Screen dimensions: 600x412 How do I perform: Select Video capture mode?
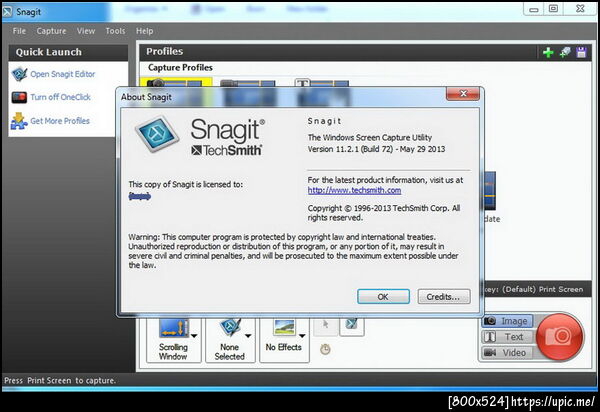pyautogui.click(x=508, y=352)
